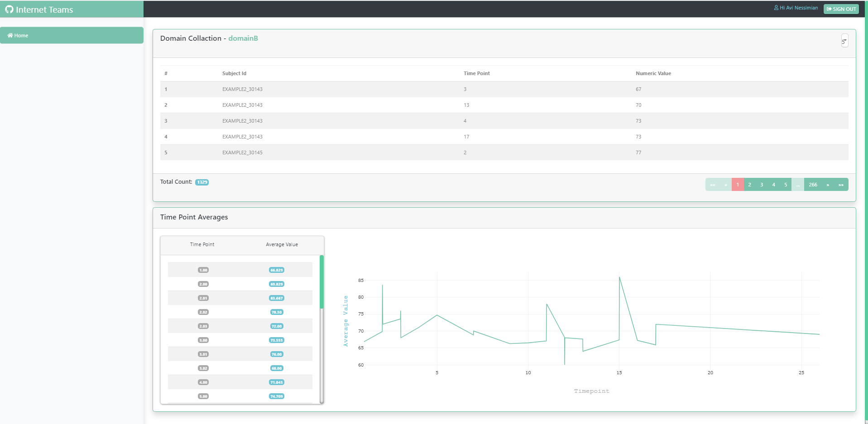Viewport: 868px width, 424px height.
Task: Open the Home sidebar menu item
Action: click(x=72, y=35)
